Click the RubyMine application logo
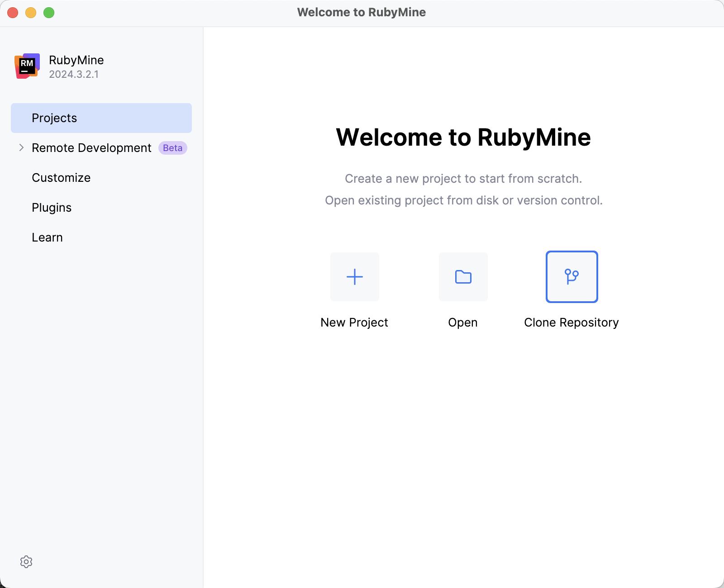Viewport: 724px width, 588px height. [x=27, y=66]
